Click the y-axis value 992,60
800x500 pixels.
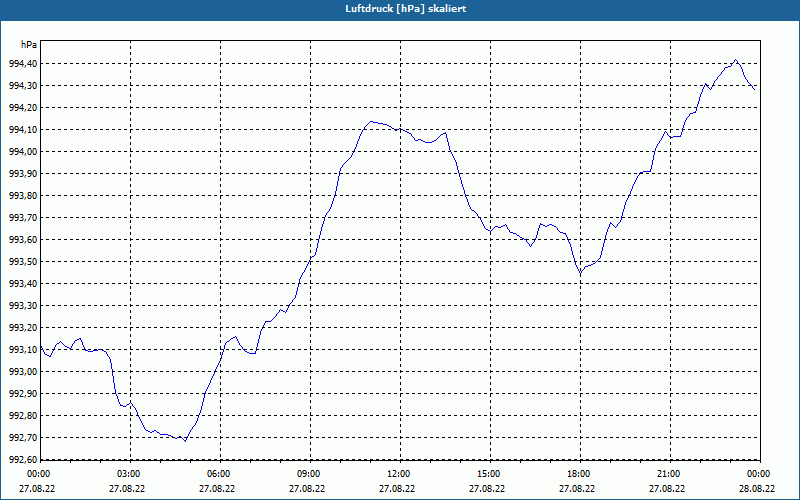[23, 459]
